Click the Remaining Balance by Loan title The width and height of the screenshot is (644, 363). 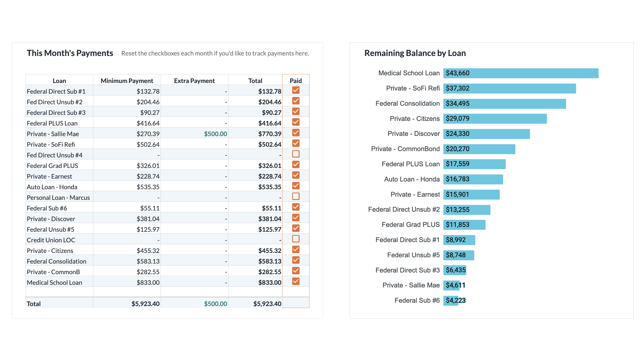pos(415,53)
